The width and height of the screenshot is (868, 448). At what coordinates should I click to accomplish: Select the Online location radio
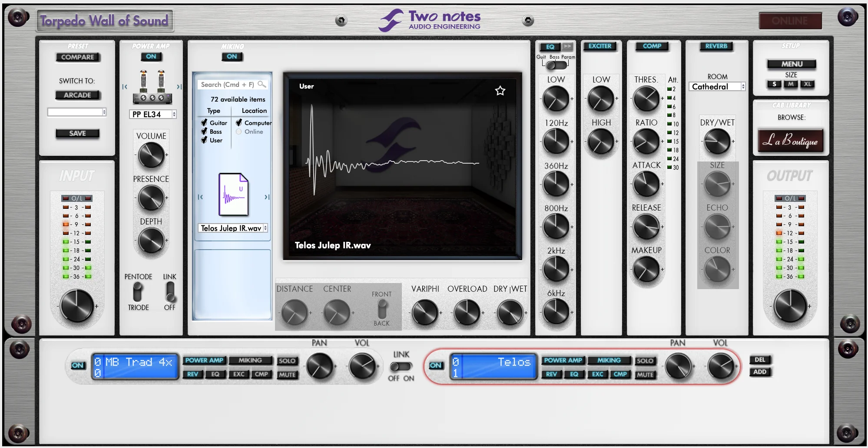[x=239, y=132]
